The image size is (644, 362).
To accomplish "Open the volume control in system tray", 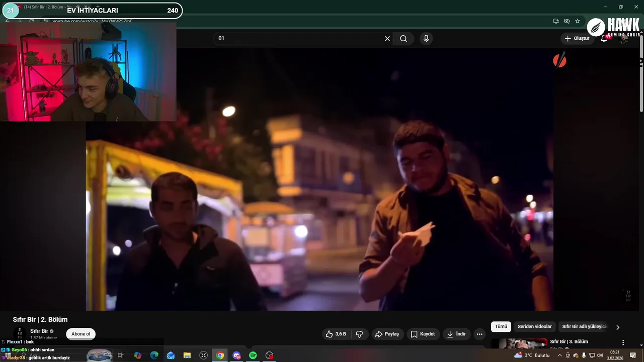I will pyautogui.click(x=600, y=355).
